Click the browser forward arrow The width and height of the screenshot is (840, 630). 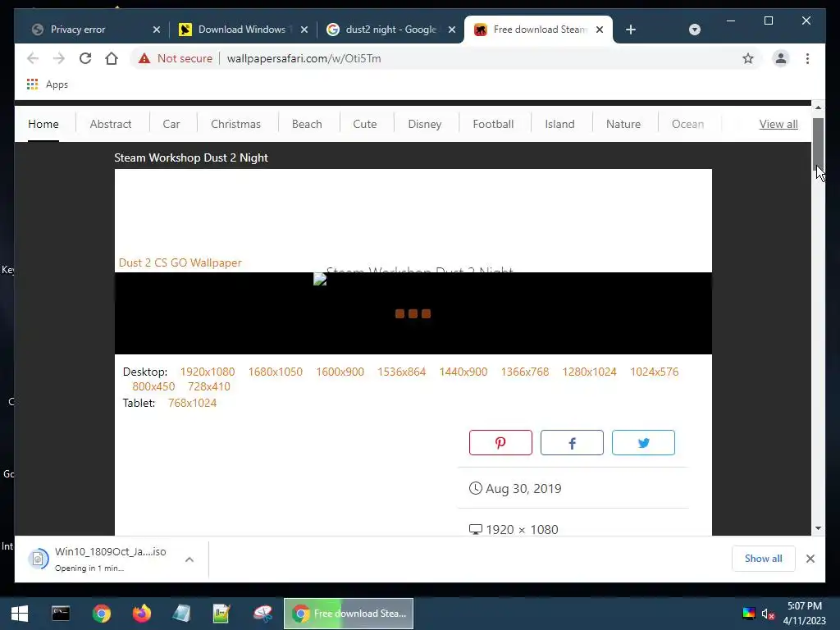[59, 58]
